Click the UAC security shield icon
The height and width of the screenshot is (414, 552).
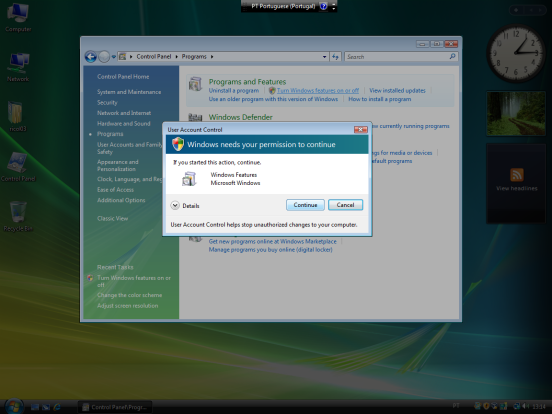point(178,144)
